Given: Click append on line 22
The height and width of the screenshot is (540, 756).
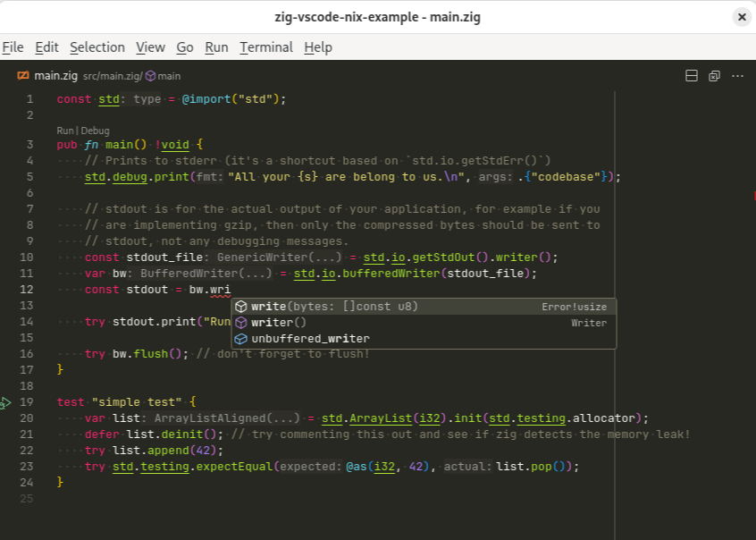Looking at the screenshot, I should [168, 451].
